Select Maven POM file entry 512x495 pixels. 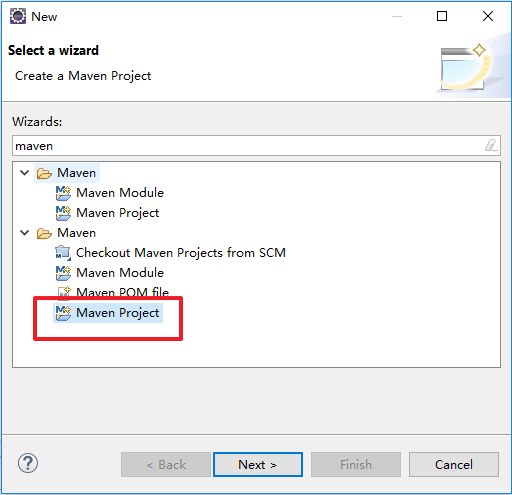123,292
